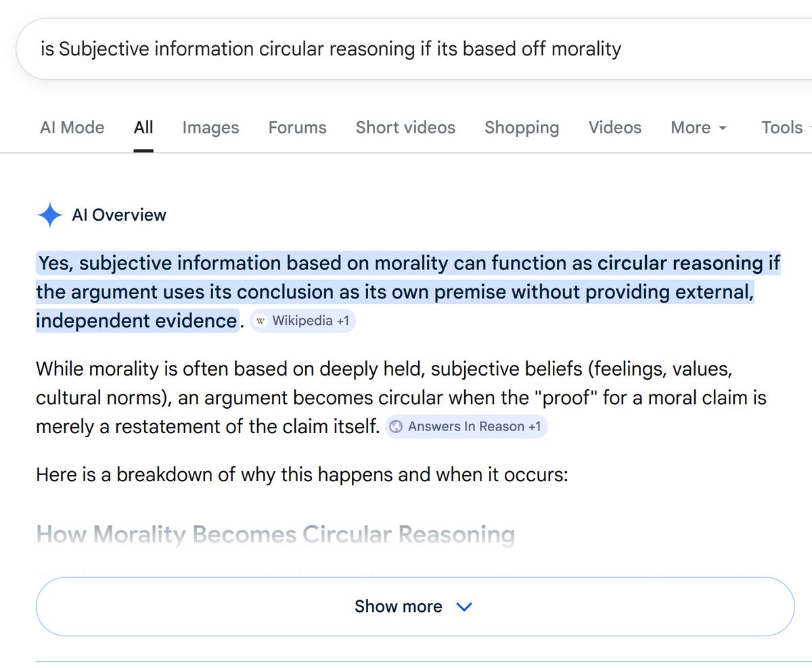Click the AI Overview sparkle icon

click(50, 215)
